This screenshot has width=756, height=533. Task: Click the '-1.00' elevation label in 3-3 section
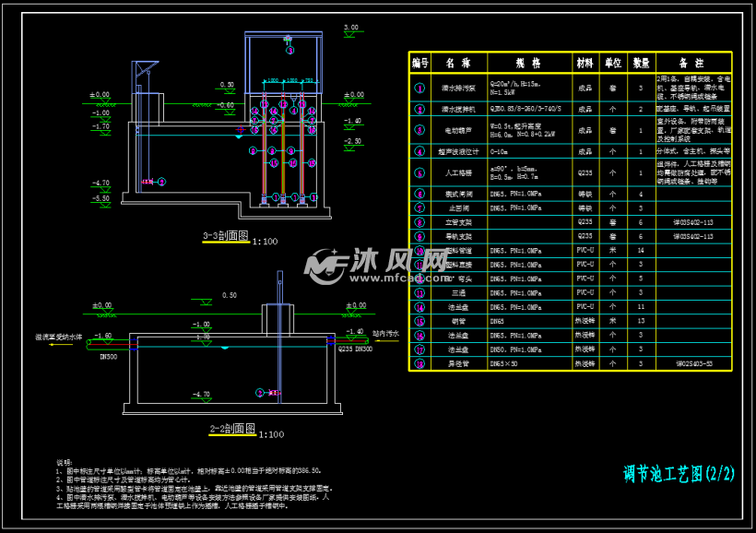100,113
